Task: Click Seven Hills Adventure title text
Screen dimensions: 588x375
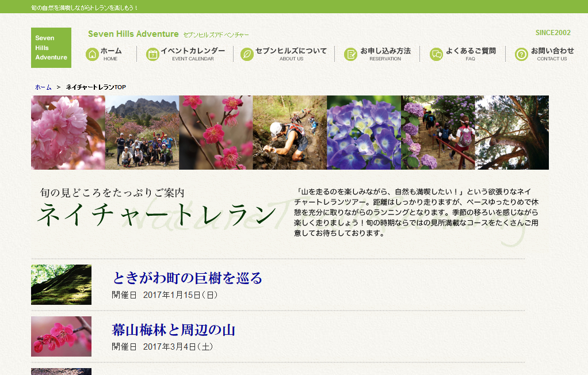Action: tap(133, 34)
